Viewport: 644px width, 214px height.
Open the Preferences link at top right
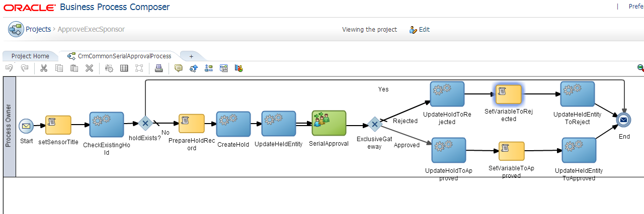(636, 7)
